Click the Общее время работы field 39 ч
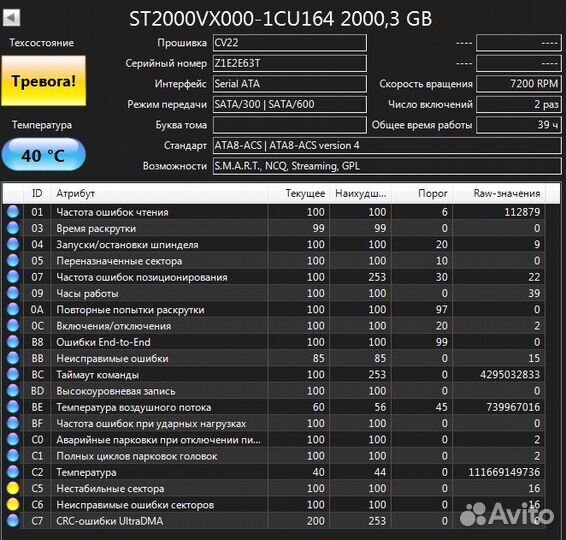The image size is (566, 540). pyautogui.click(x=519, y=125)
